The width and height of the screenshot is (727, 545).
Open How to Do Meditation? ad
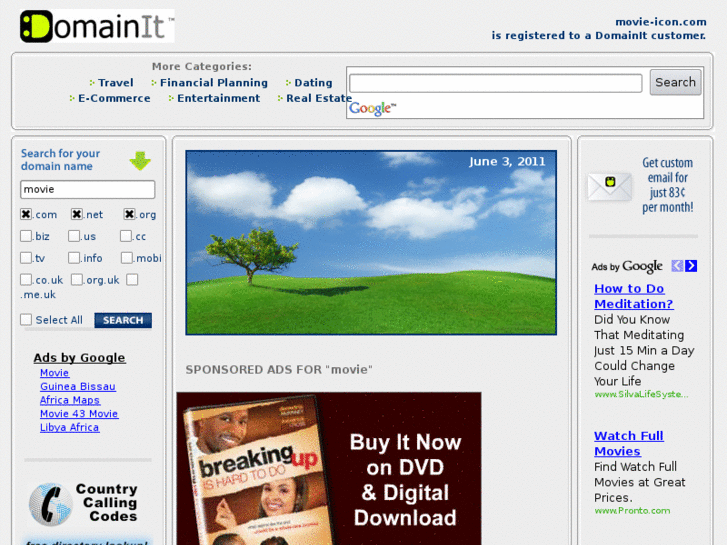click(x=633, y=296)
